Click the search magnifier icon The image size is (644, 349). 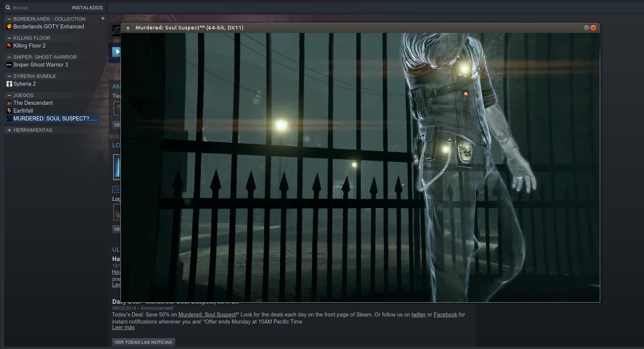(x=7, y=7)
